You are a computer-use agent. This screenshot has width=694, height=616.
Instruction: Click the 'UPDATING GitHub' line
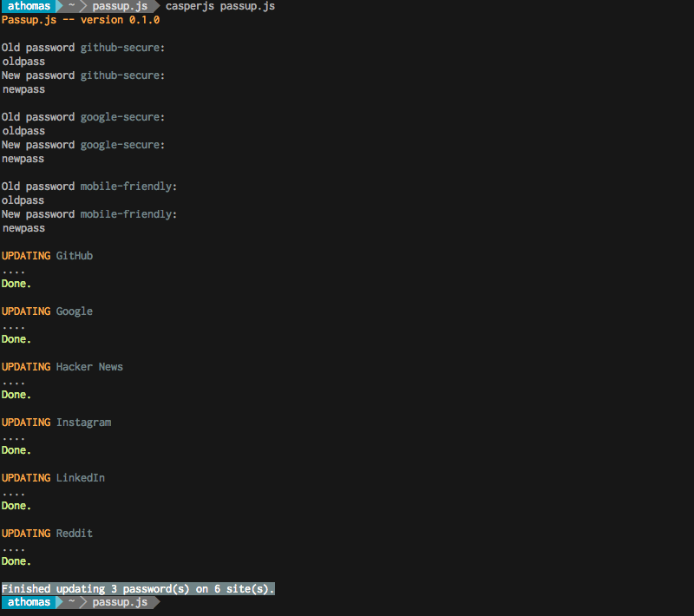pyautogui.click(x=48, y=256)
